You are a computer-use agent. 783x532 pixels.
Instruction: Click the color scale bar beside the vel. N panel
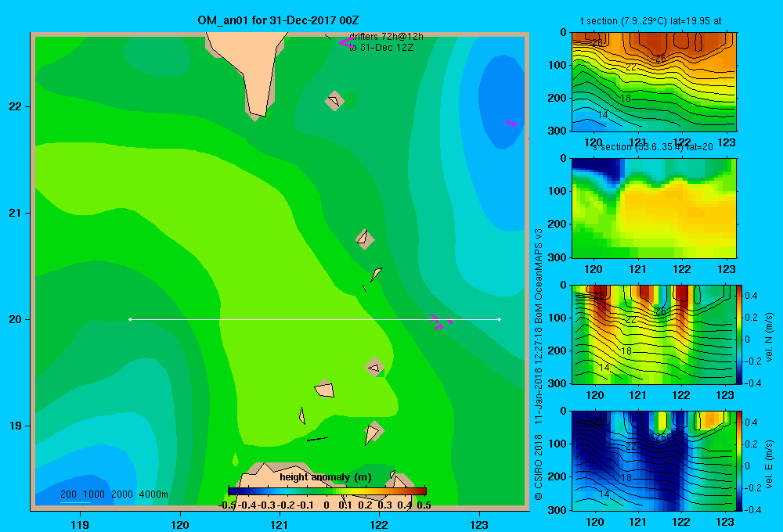(739, 334)
